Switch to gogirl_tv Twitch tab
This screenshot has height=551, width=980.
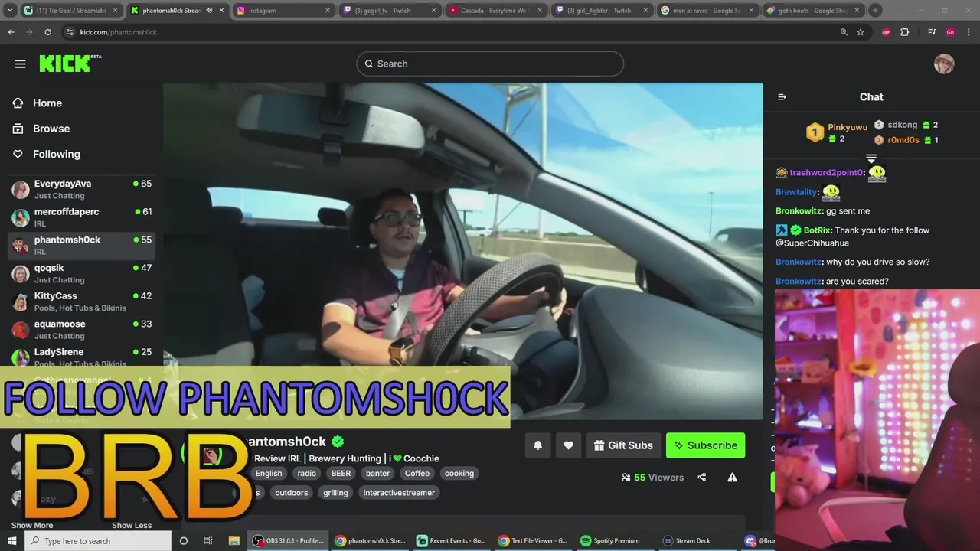[390, 11]
